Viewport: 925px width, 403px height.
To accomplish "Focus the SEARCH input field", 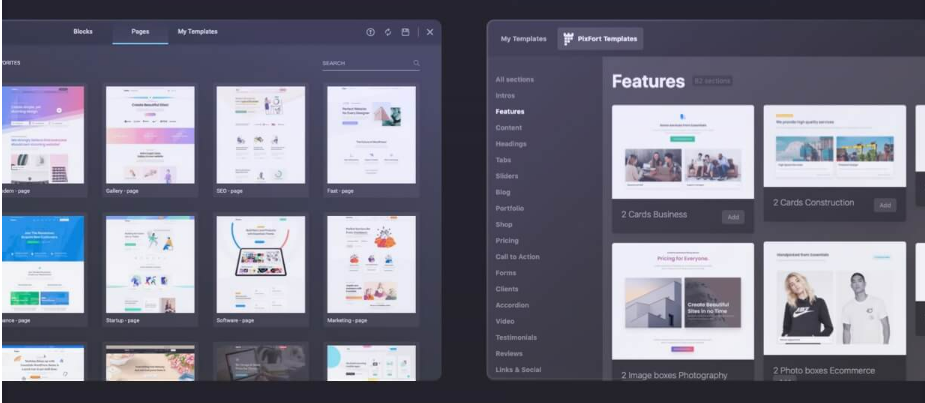I will tap(371, 63).
